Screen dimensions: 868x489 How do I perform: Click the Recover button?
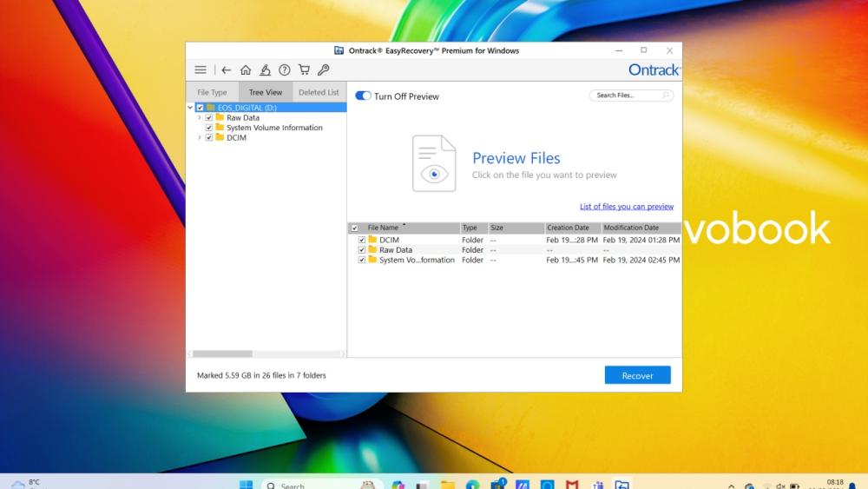(x=637, y=375)
